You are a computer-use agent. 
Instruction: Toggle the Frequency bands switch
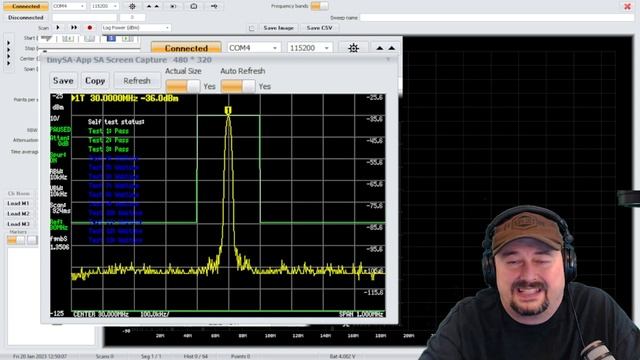[319, 6]
